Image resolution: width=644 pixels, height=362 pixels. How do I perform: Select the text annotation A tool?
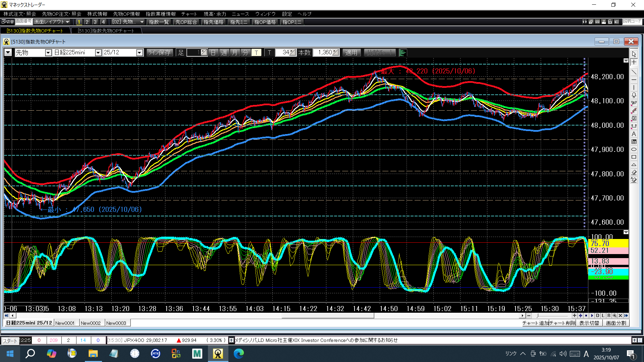pyautogui.click(x=634, y=134)
